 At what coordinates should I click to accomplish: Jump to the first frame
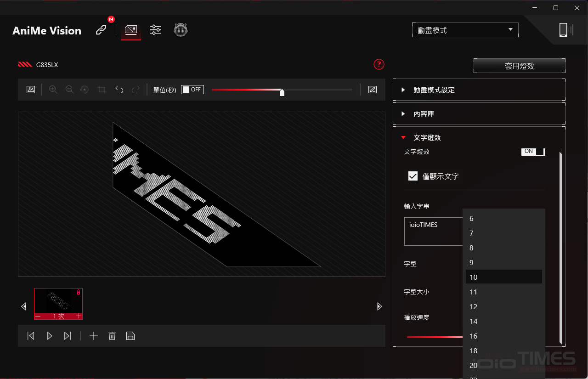coord(31,336)
